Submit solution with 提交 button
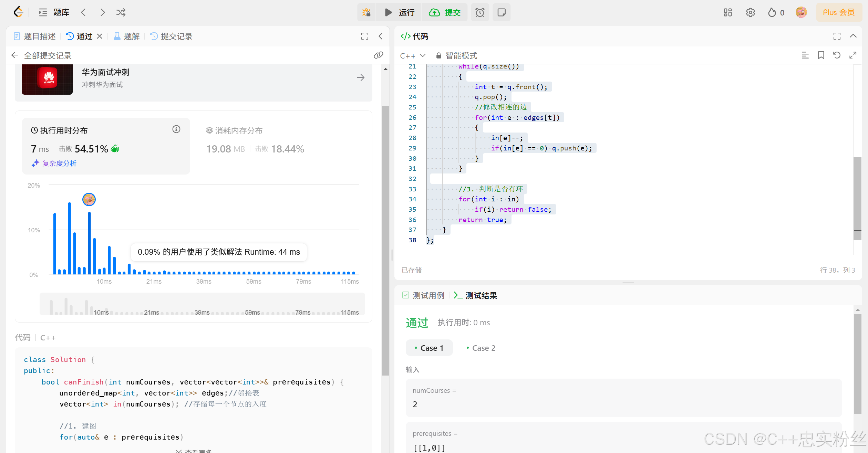868x453 pixels. tap(445, 12)
